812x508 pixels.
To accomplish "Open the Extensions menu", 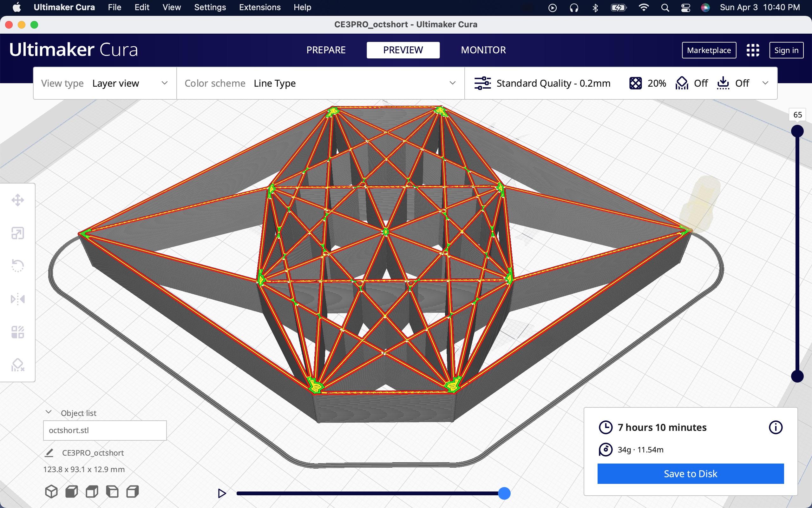I will tap(260, 7).
